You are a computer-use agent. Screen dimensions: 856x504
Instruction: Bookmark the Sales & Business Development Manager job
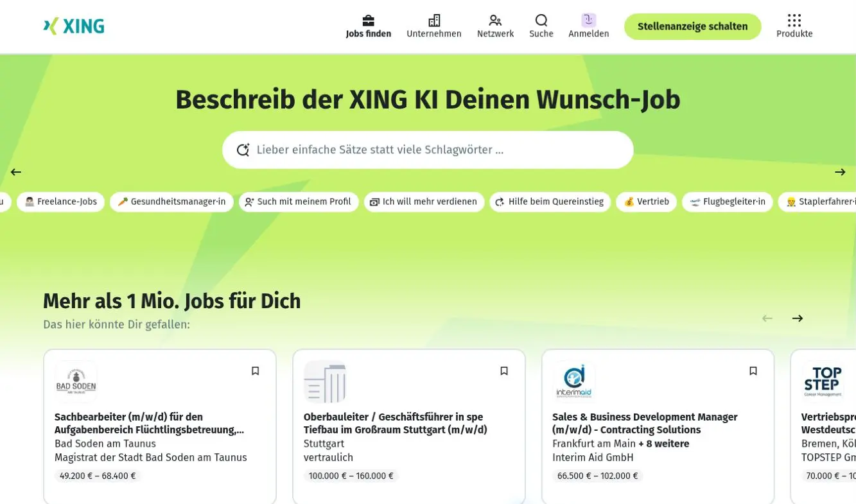(753, 371)
